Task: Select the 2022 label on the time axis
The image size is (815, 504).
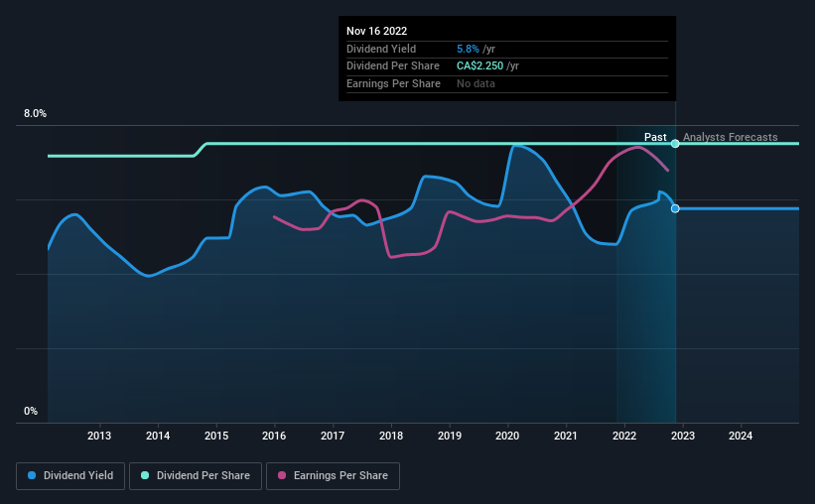Action: point(624,436)
